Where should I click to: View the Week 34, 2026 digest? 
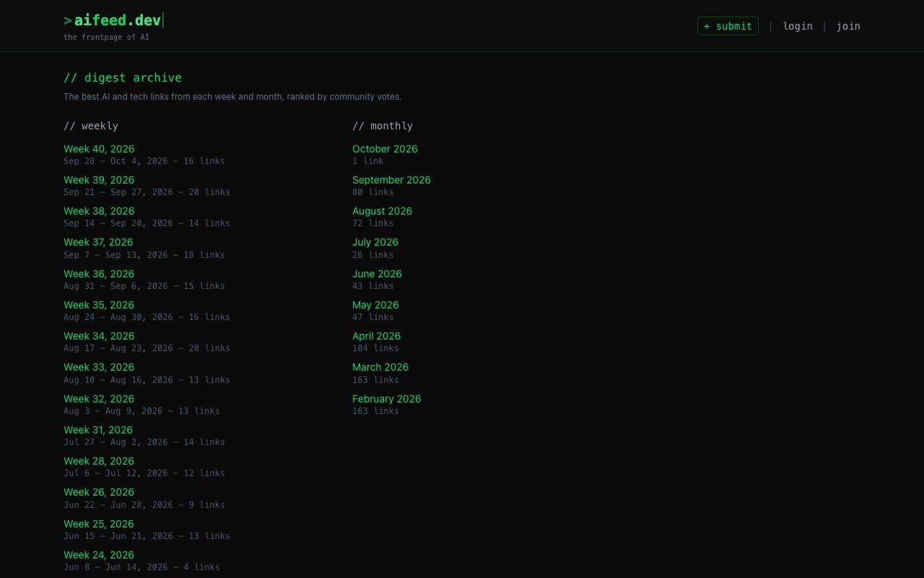click(x=99, y=336)
